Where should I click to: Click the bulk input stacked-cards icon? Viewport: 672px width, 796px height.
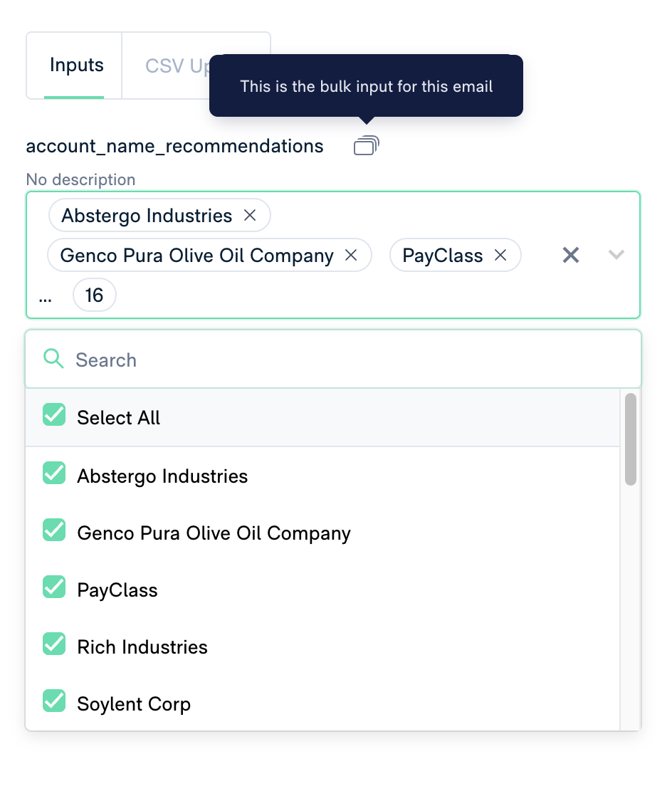click(367, 146)
